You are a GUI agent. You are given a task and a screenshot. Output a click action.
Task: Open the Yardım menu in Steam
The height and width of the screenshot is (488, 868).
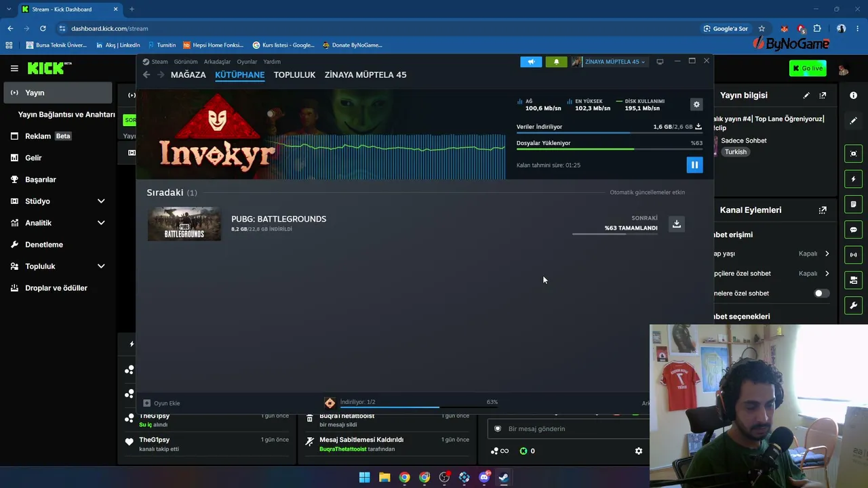(272, 62)
